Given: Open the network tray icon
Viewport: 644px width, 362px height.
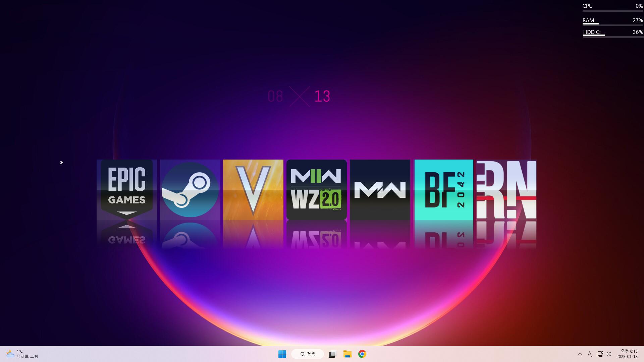Looking at the screenshot, I should [600, 354].
